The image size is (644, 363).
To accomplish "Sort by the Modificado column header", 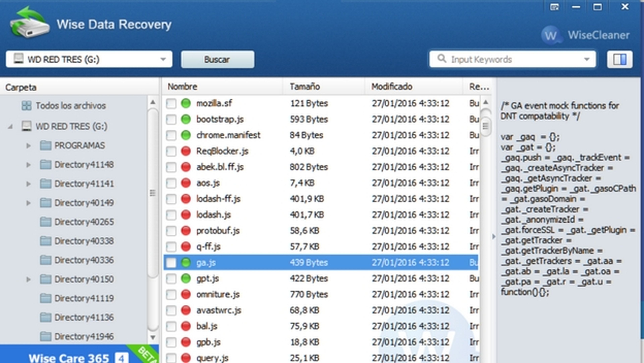I will tap(391, 87).
